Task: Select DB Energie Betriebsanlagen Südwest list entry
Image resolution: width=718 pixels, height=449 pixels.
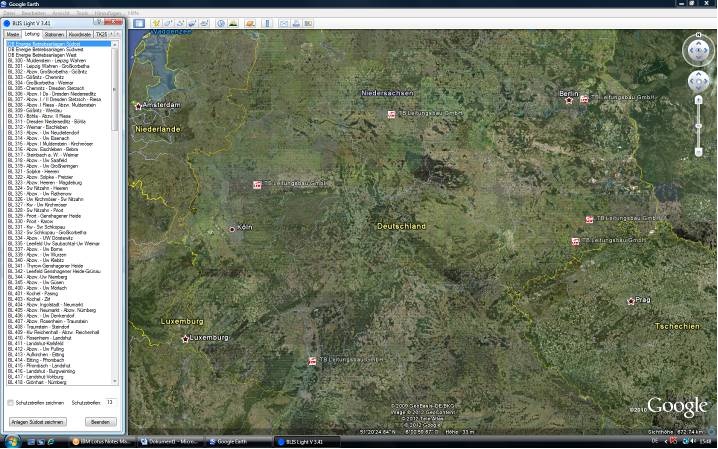Action: coord(59,49)
